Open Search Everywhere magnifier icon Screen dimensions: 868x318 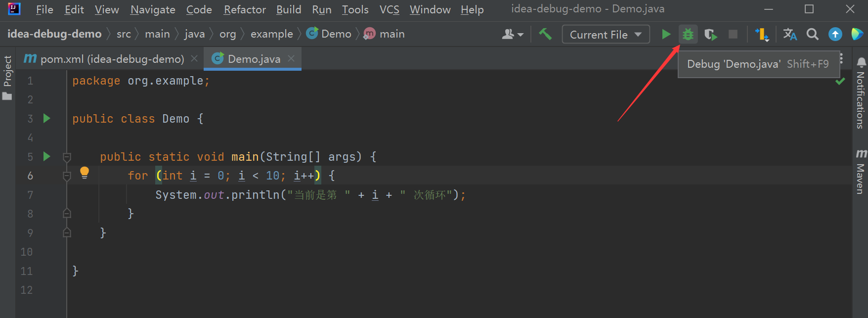(x=812, y=34)
